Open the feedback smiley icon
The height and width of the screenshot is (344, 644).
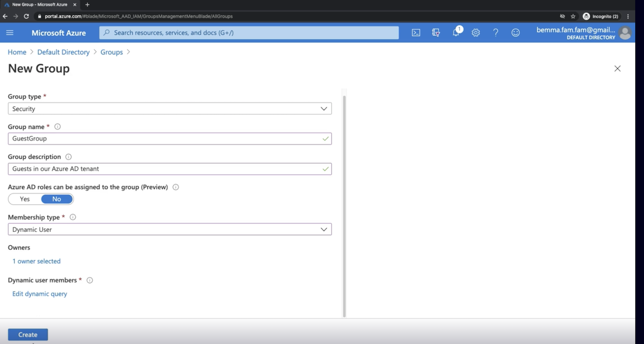(515, 33)
